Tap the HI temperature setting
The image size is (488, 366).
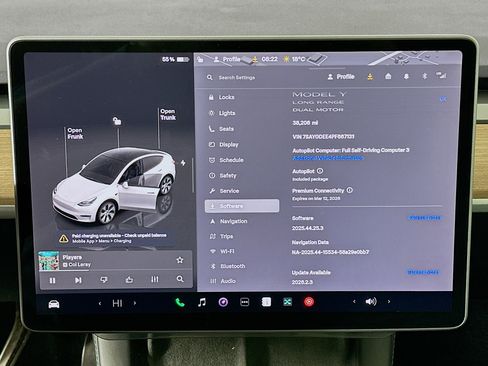click(117, 303)
